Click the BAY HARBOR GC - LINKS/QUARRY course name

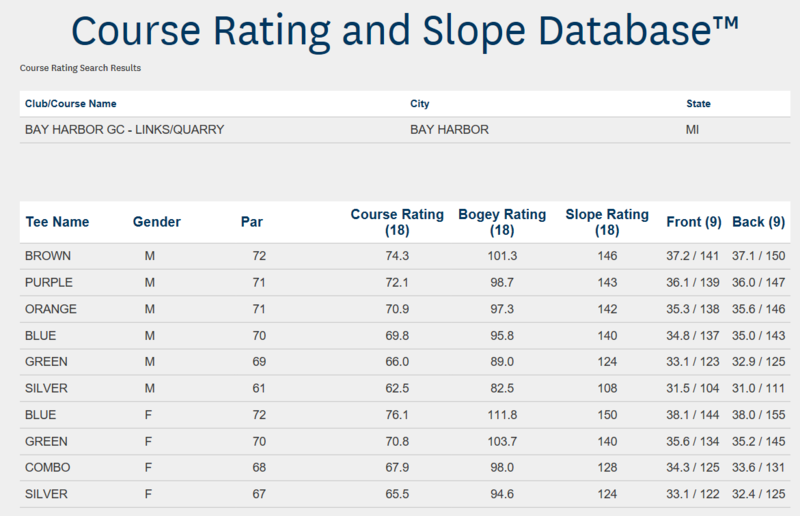(x=124, y=129)
